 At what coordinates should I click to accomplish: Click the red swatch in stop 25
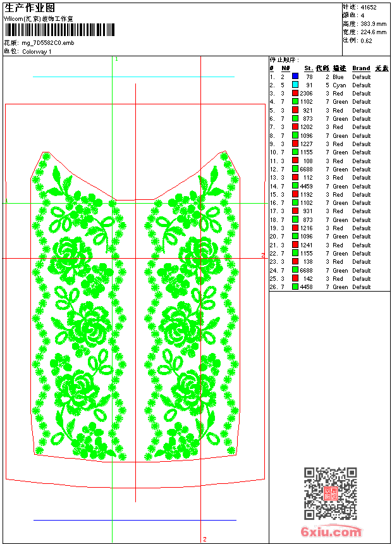[295, 278]
